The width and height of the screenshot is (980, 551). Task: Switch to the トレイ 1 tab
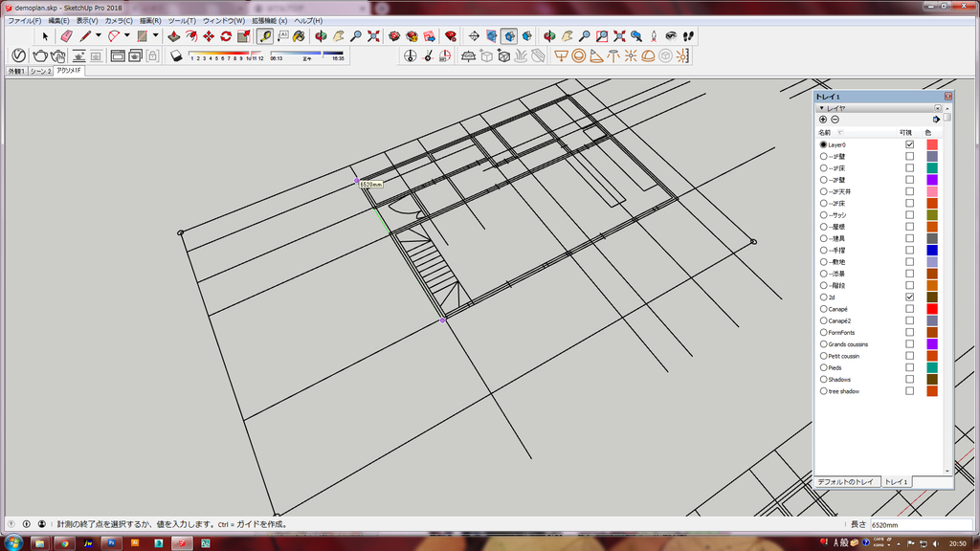[896, 482]
